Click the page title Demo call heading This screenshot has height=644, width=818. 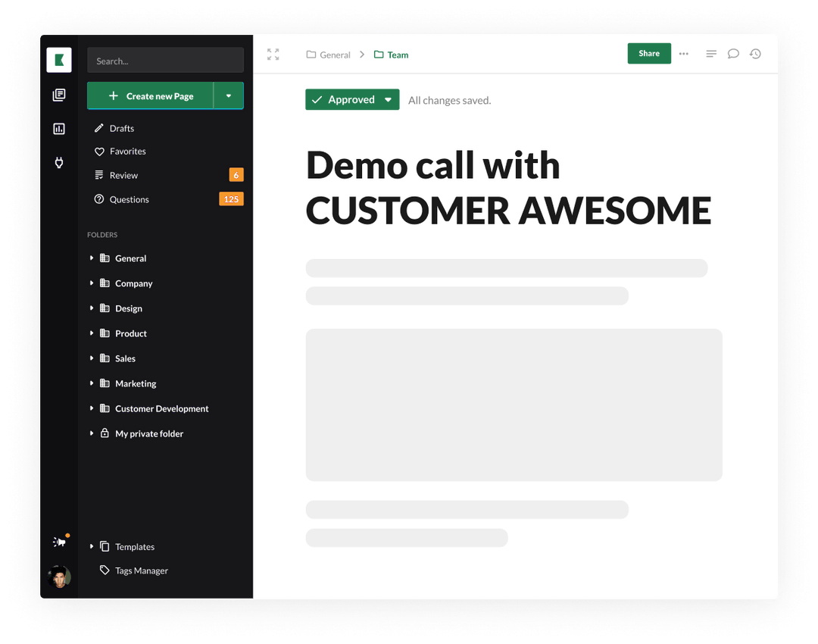tap(509, 187)
